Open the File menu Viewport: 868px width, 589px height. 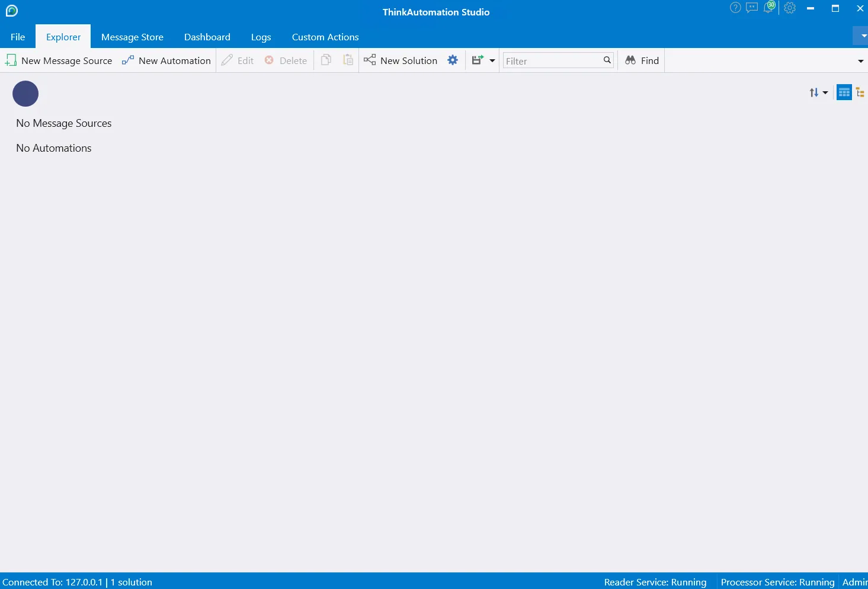click(x=18, y=37)
